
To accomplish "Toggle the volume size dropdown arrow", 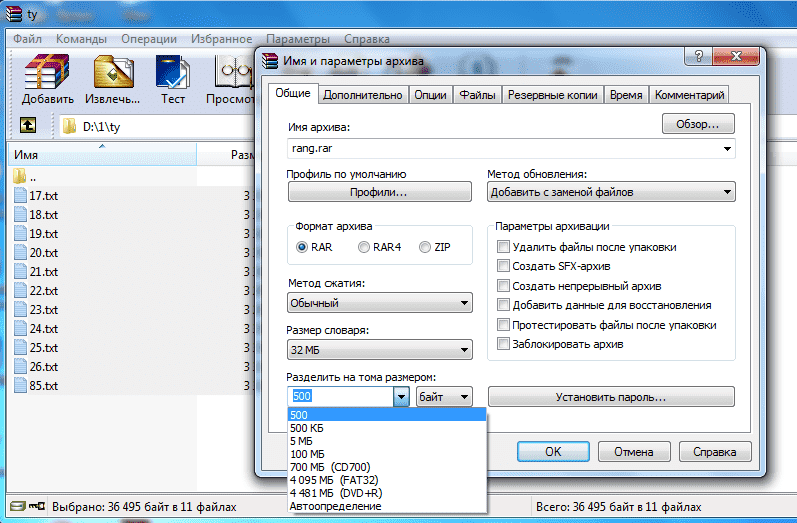I will click(x=401, y=396).
